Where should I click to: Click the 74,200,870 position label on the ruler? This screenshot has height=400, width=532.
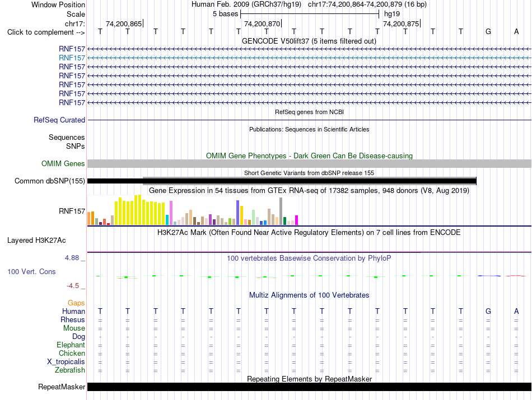click(x=262, y=23)
